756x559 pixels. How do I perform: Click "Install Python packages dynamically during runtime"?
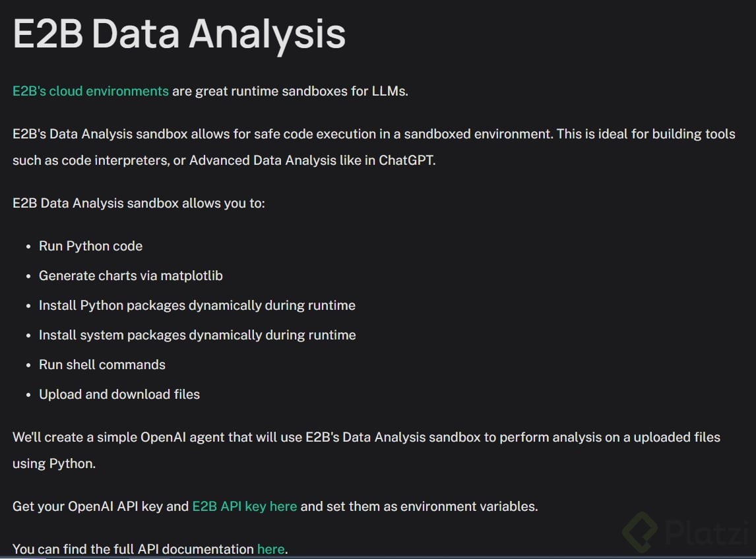(197, 305)
